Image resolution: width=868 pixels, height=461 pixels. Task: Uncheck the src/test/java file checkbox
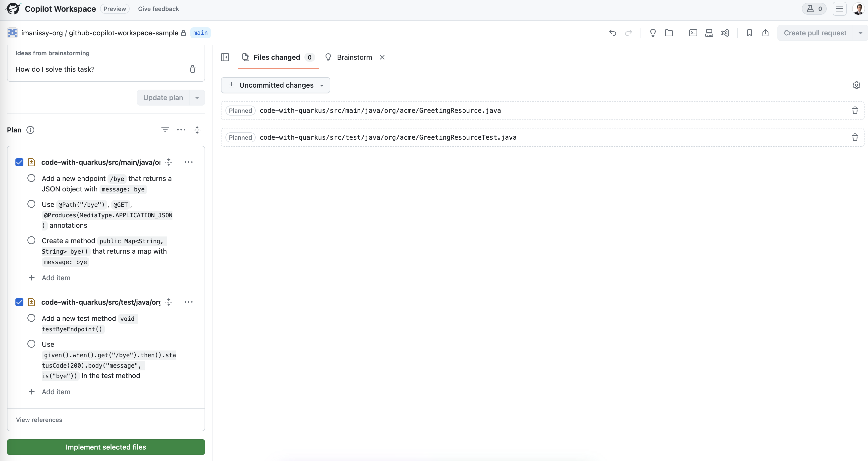19,302
